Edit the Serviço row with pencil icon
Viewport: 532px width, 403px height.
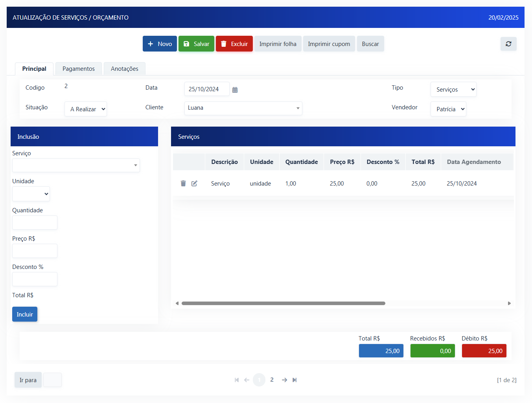click(x=194, y=184)
